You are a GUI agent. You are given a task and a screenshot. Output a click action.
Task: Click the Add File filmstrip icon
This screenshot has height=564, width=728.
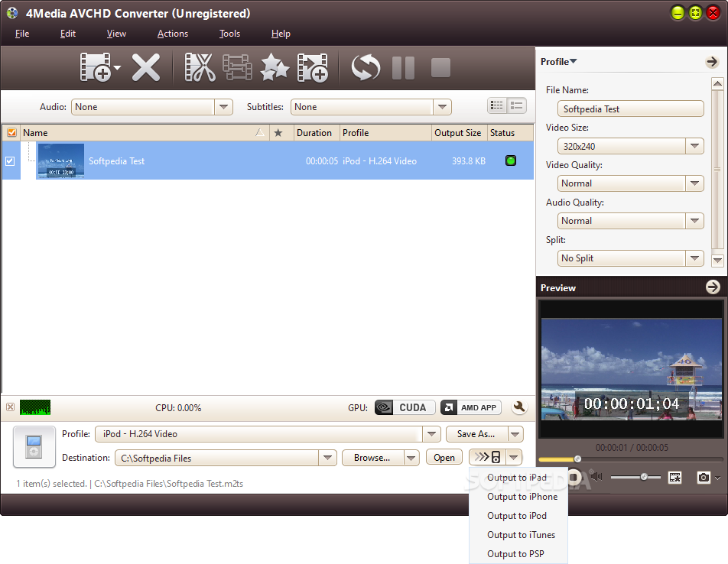coord(95,68)
